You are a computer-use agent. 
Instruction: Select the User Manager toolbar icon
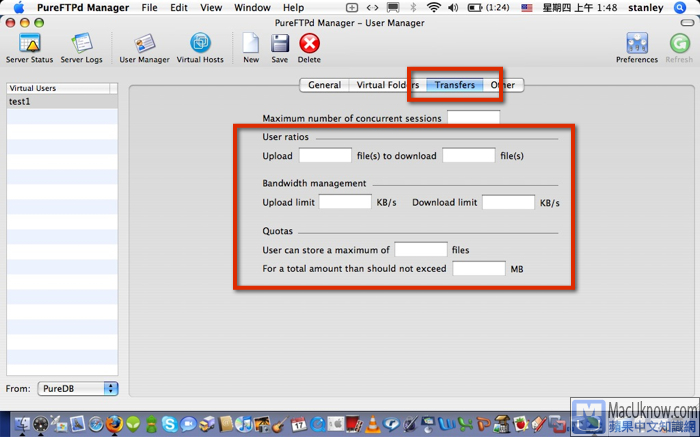(x=144, y=48)
